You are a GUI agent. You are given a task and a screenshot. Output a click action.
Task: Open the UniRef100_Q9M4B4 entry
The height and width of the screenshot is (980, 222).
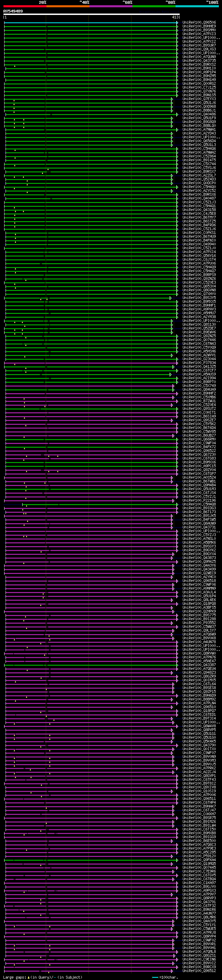point(199,485)
